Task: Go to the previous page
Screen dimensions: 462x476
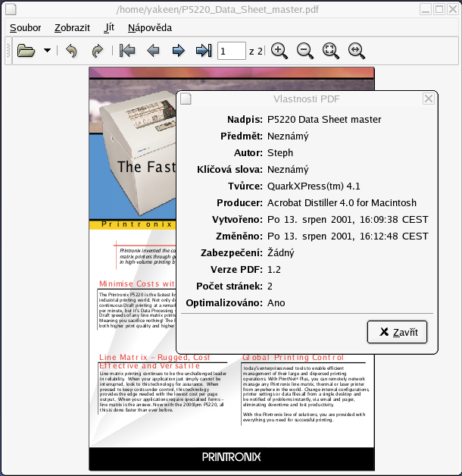Action: pos(153,50)
